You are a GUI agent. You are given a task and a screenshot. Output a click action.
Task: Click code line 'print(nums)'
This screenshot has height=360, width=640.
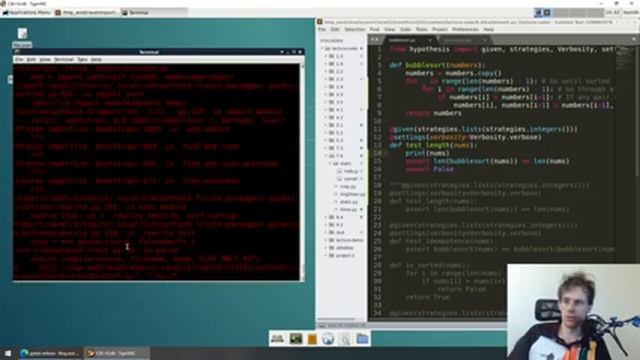[x=427, y=153]
